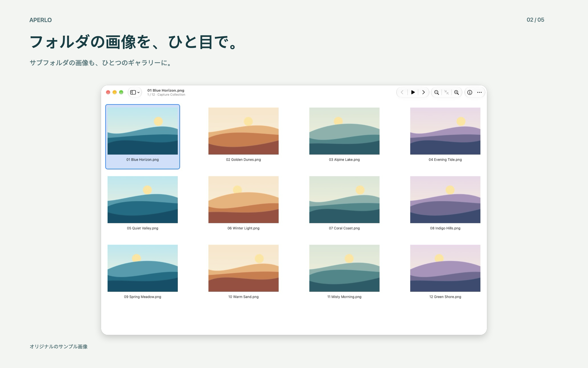The image size is (588, 368).
Task: Open the sidebar dropdown chevron
Action: (x=138, y=92)
